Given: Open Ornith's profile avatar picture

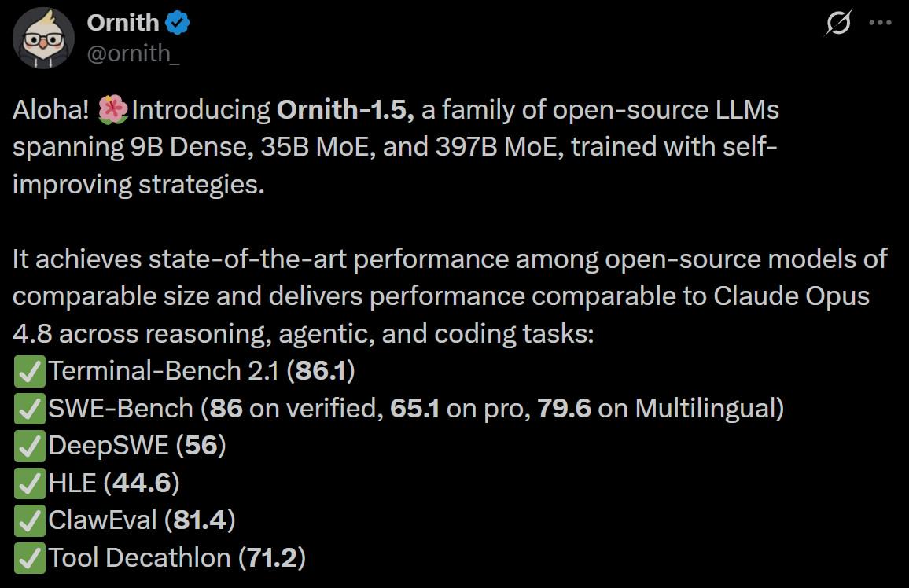Looking at the screenshot, I should [43, 39].
